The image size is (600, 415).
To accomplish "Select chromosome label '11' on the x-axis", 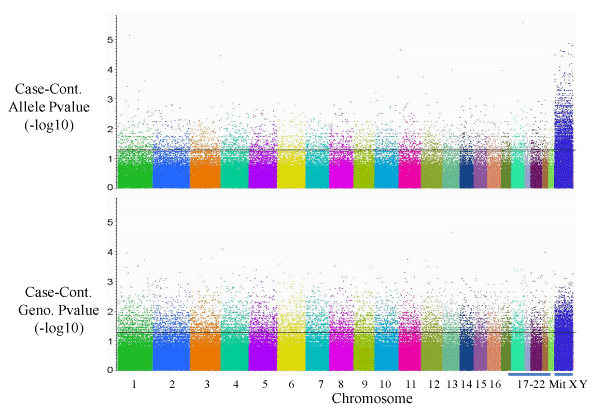I will pos(410,384).
